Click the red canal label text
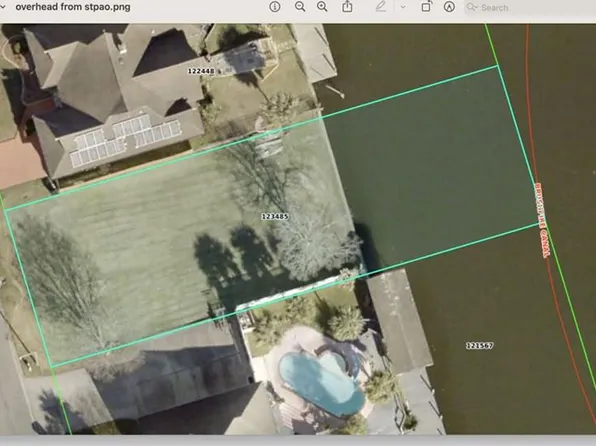Image resolution: width=596 pixels, height=446 pixels. pos(542,221)
